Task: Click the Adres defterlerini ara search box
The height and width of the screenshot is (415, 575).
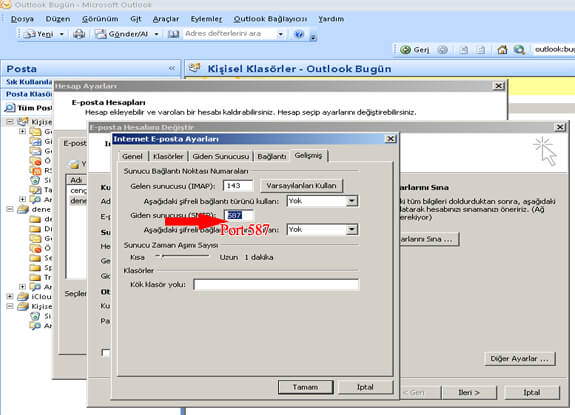Action: 230,34
